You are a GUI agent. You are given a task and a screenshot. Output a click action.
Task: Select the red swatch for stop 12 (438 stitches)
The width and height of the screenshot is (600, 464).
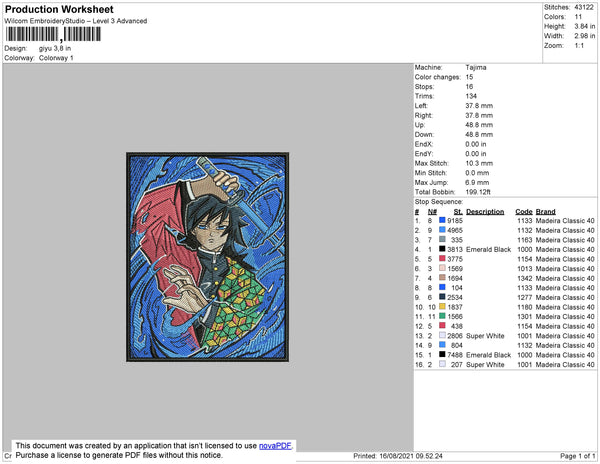[442, 326]
